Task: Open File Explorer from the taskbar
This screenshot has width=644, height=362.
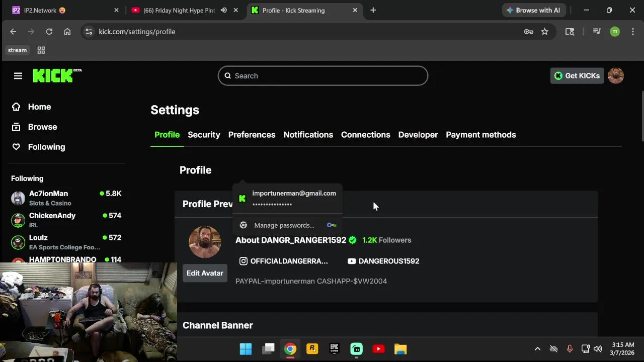Action: pyautogui.click(x=400, y=349)
